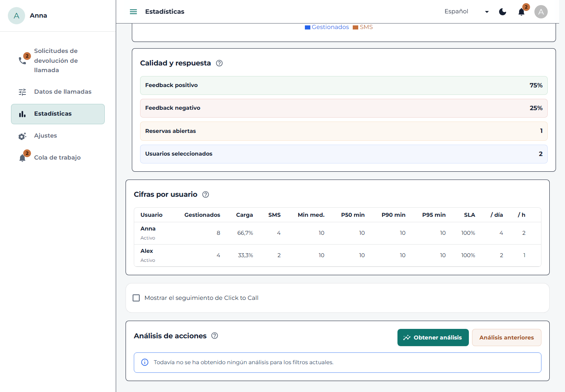This screenshot has height=392, width=565.
Task: Click the Anna name in sidebar header
Action: [x=38, y=16]
